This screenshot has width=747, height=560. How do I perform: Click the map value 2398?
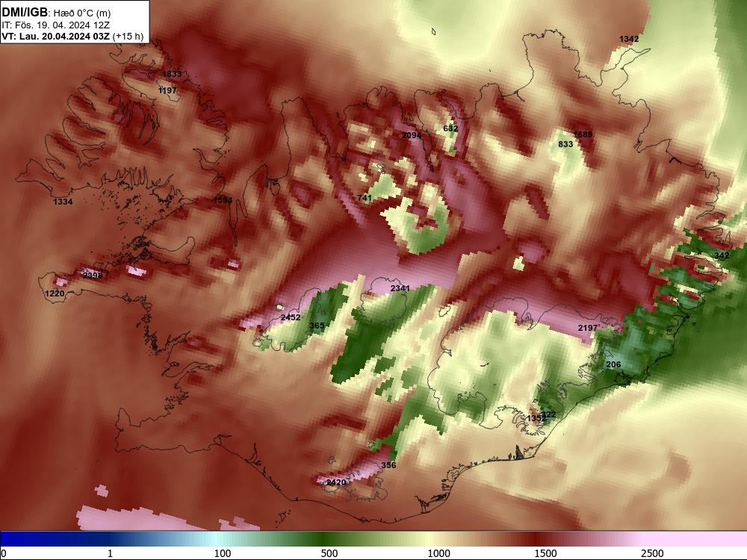click(x=93, y=275)
